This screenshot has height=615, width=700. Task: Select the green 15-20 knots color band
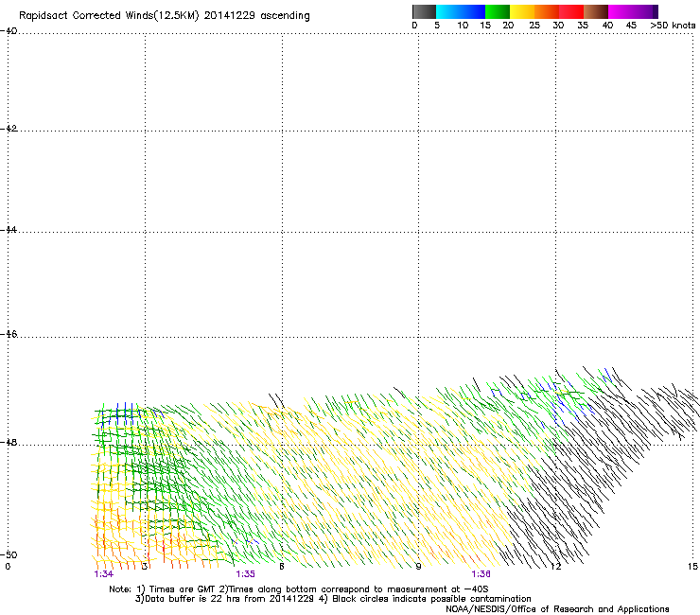(498, 11)
